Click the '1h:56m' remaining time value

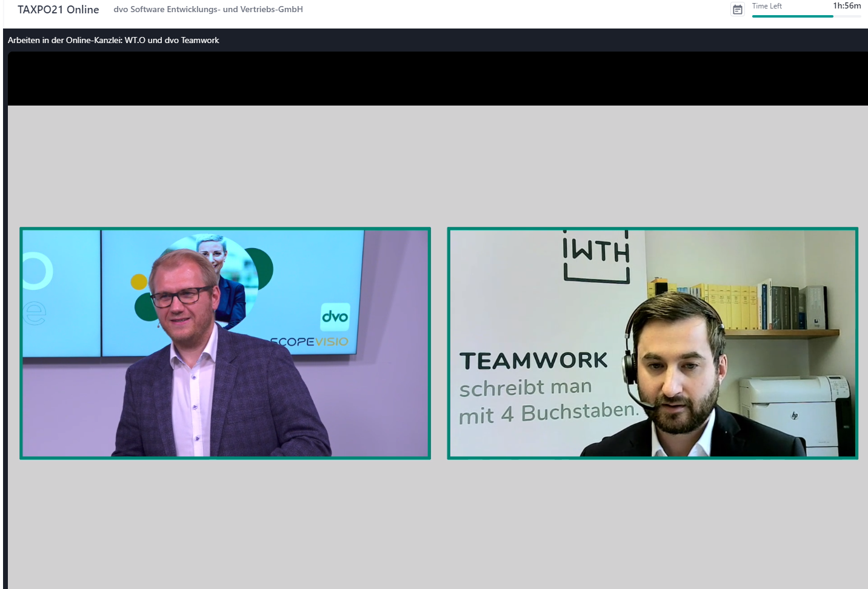(847, 6)
